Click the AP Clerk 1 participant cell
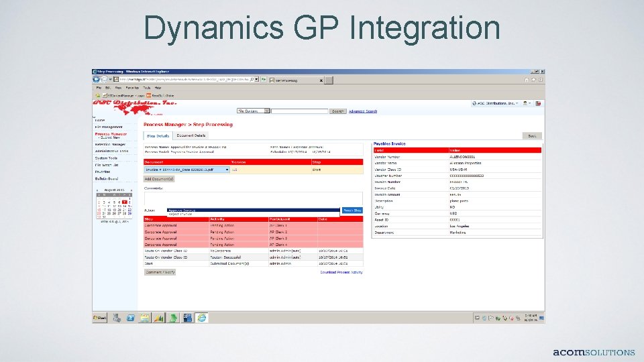This screenshot has width=644, height=362. pos(293,225)
